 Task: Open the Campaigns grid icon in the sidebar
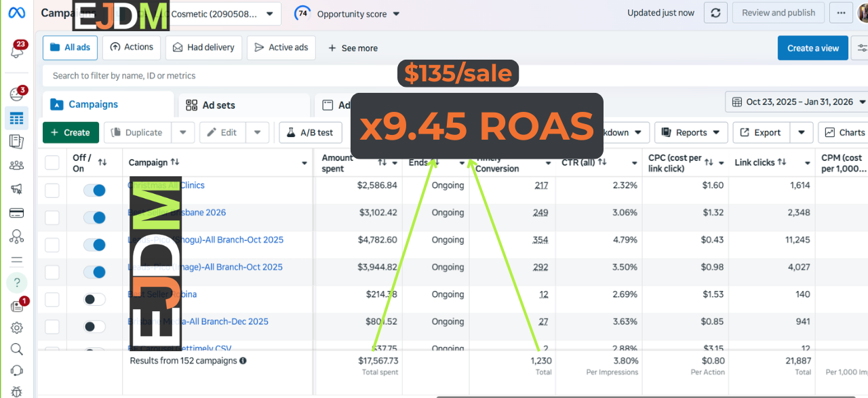(17, 117)
